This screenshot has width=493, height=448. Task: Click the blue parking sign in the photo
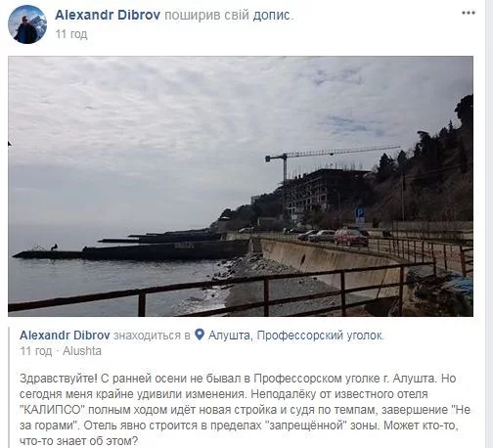click(360, 212)
